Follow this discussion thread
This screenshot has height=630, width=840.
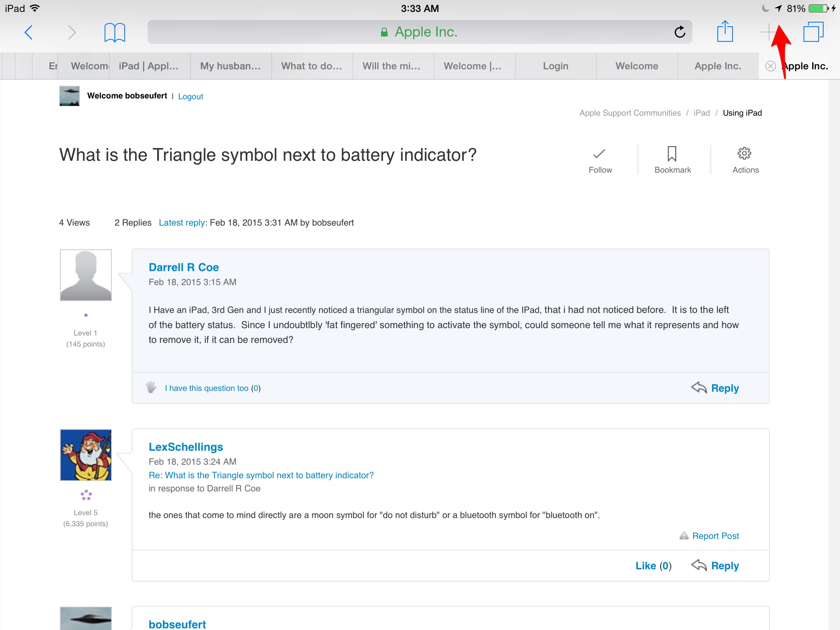pos(600,159)
